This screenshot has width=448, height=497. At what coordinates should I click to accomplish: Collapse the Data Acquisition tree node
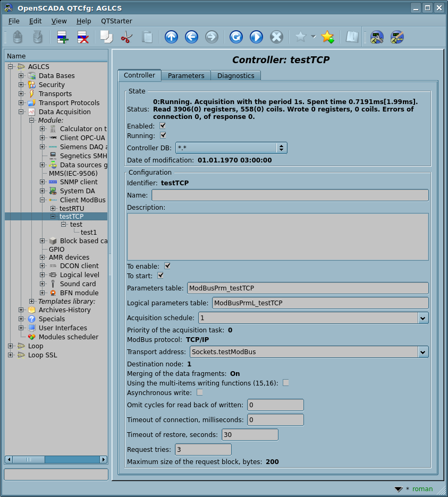pyautogui.click(x=21, y=112)
